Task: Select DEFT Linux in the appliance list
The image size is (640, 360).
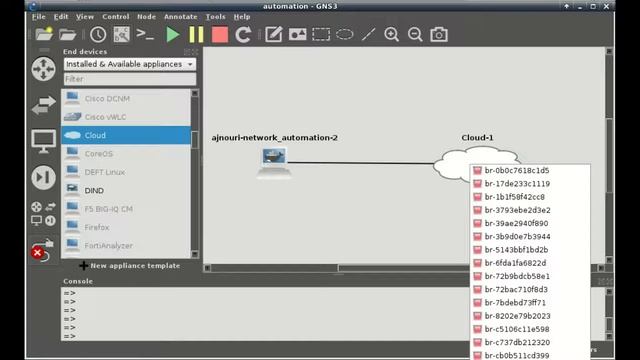Action: [x=126, y=172]
